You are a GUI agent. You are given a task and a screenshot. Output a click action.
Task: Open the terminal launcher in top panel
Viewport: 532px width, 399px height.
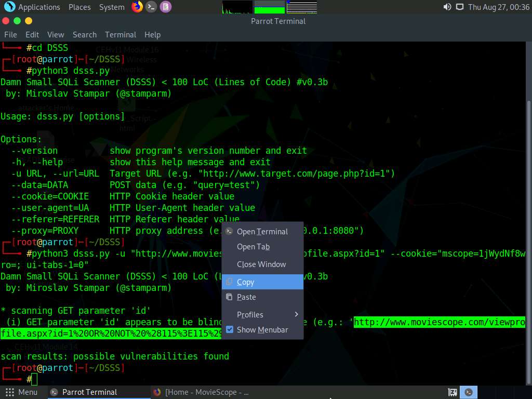(151, 7)
